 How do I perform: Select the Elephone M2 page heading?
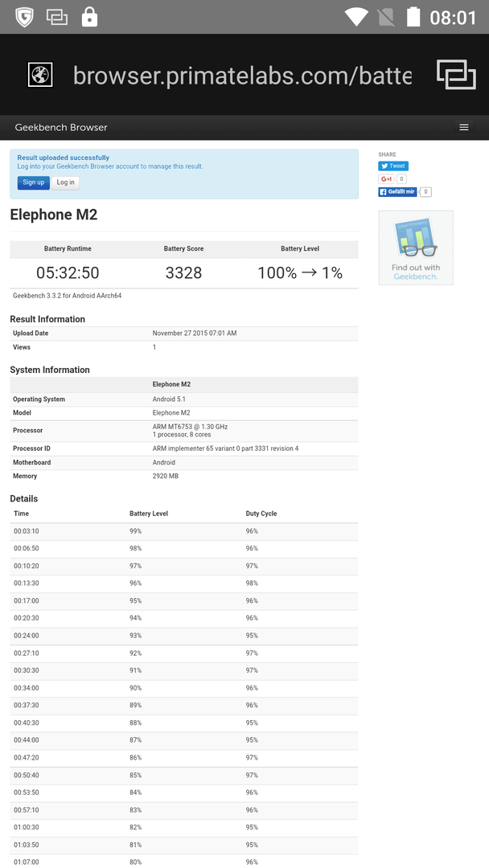(x=54, y=215)
